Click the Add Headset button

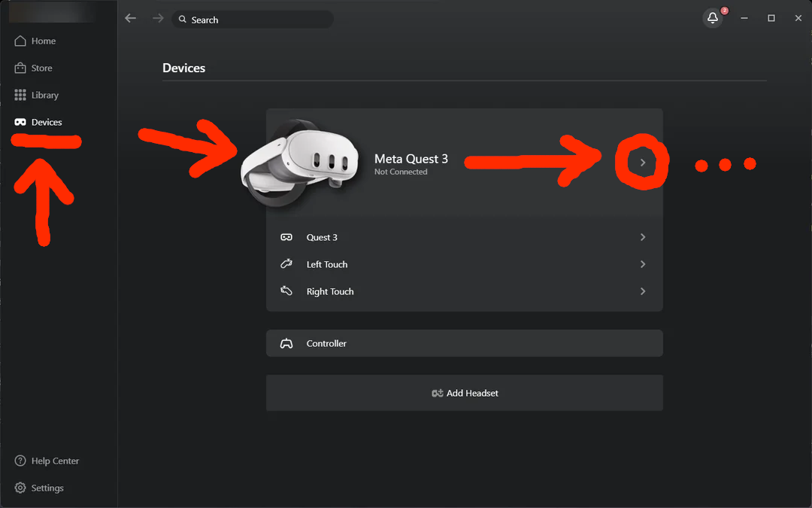(465, 393)
